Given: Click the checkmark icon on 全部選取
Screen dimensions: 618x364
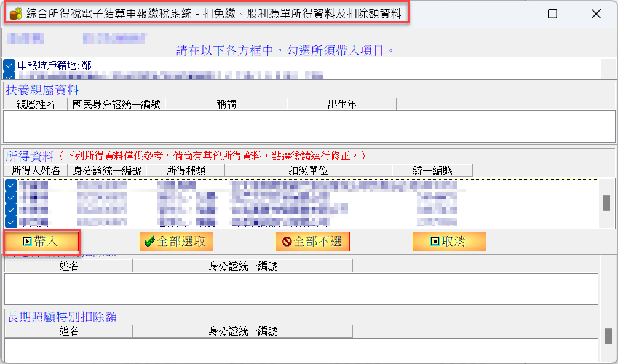Looking at the screenshot, I should [x=149, y=242].
